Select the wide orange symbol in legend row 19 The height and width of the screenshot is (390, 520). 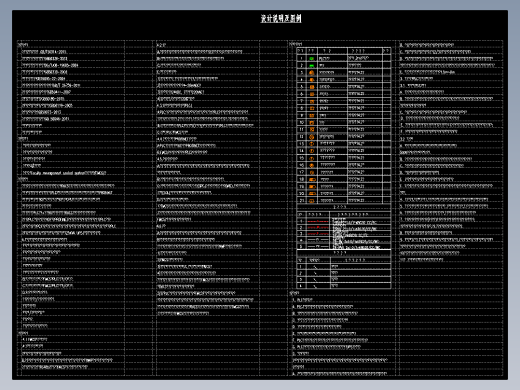312,186
